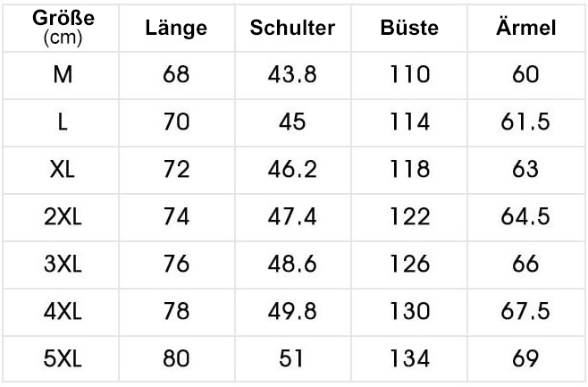Click the 4XL size row label
Screen dimensions: 588x387
pos(63,311)
